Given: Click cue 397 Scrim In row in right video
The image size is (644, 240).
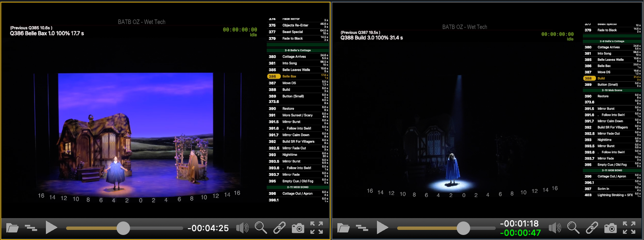Looking at the screenshot, I should coord(612,189).
